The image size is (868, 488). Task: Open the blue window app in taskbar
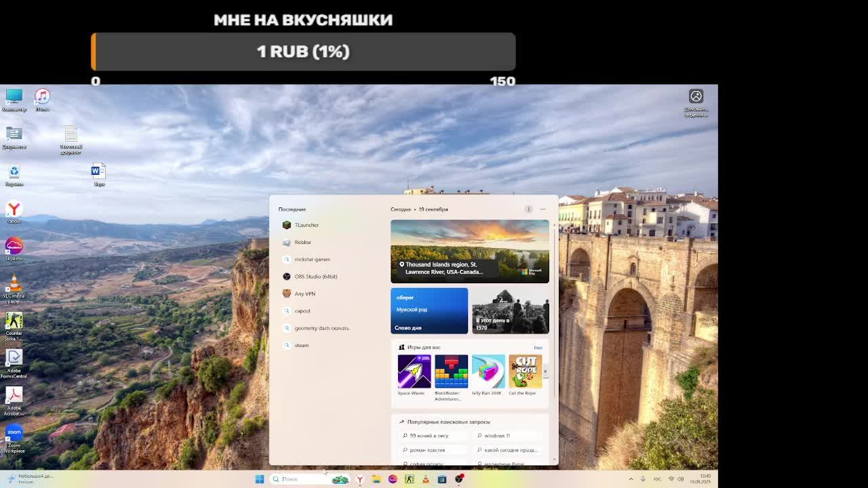click(x=441, y=479)
